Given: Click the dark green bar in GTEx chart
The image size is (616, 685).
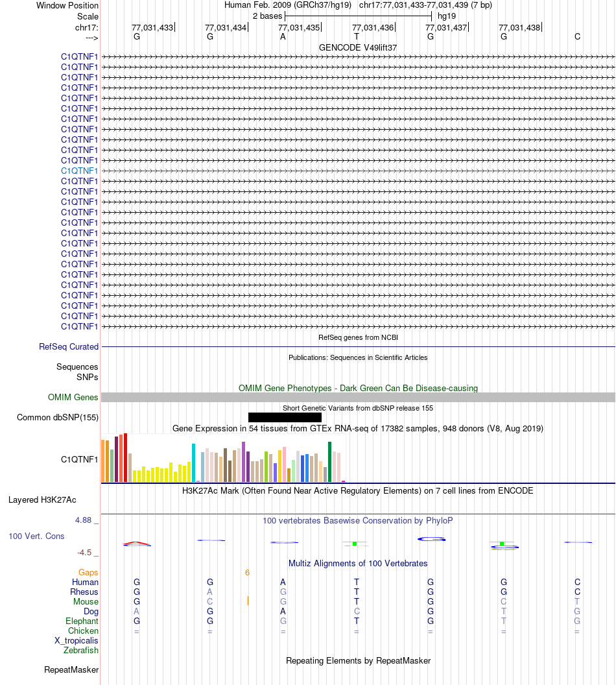Looking at the screenshot, I should point(329,463).
